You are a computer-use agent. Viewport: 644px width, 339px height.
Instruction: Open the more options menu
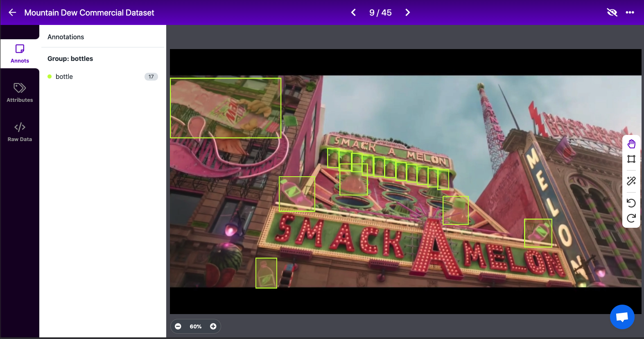[x=630, y=13]
